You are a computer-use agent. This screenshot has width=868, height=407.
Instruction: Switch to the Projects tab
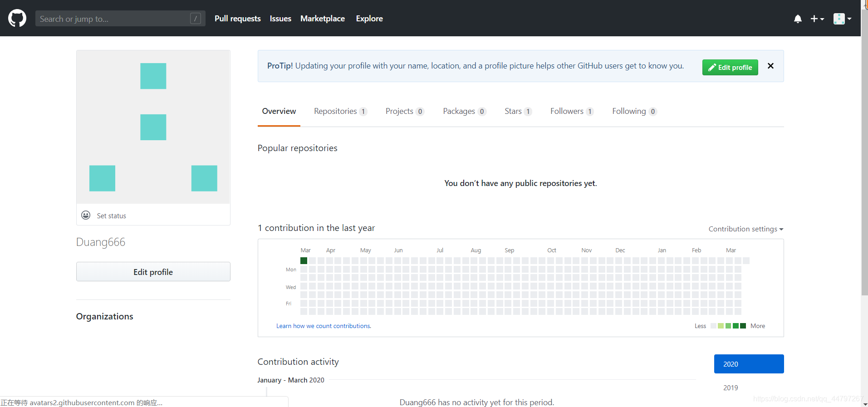pos(405,111)
